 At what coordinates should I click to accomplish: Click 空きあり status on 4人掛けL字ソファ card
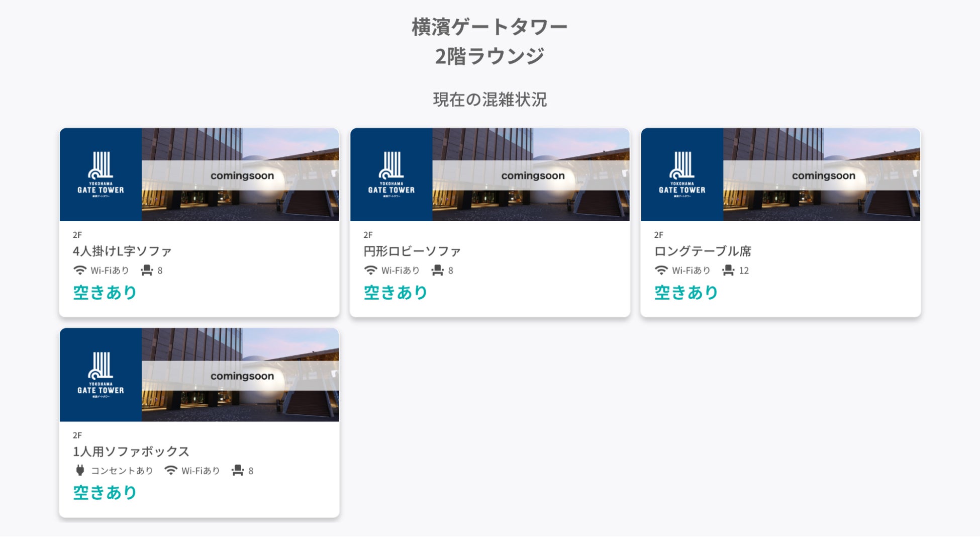click(105, 292)
